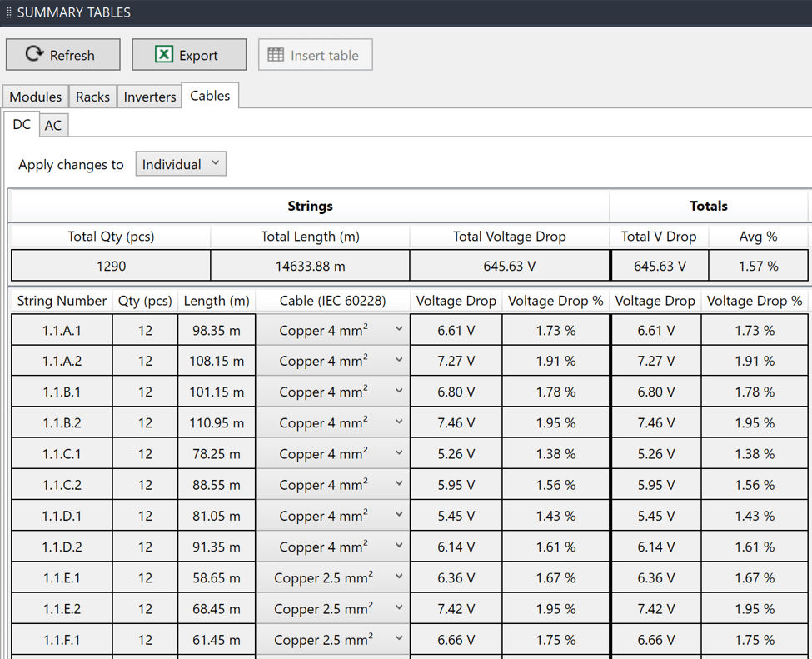812x659 pixels.
Task: Grab the Summary Tables panel grip handle
Action: pyautogui.click(x=9, y=12)
